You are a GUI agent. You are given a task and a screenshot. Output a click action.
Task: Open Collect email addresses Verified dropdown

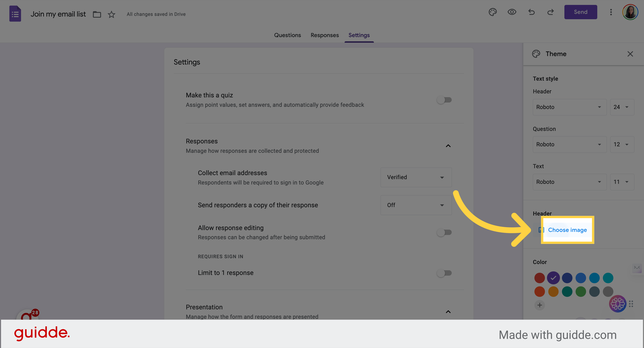click(416, 177)
